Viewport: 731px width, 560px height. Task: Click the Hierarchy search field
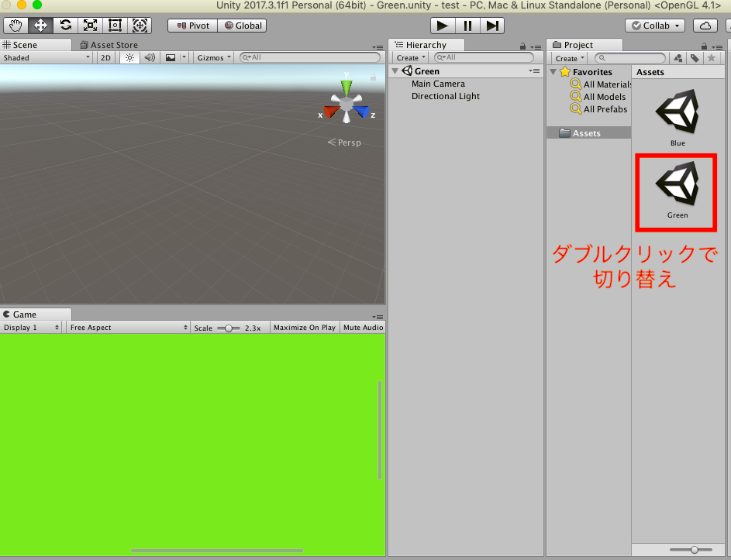tap(484, 57)
